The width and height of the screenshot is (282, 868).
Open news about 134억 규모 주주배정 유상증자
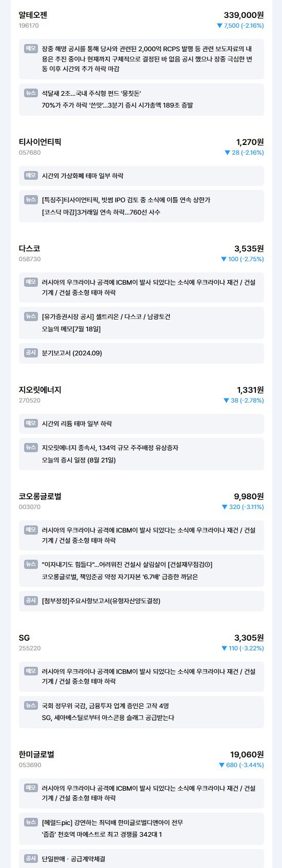(x=110, y=448)
